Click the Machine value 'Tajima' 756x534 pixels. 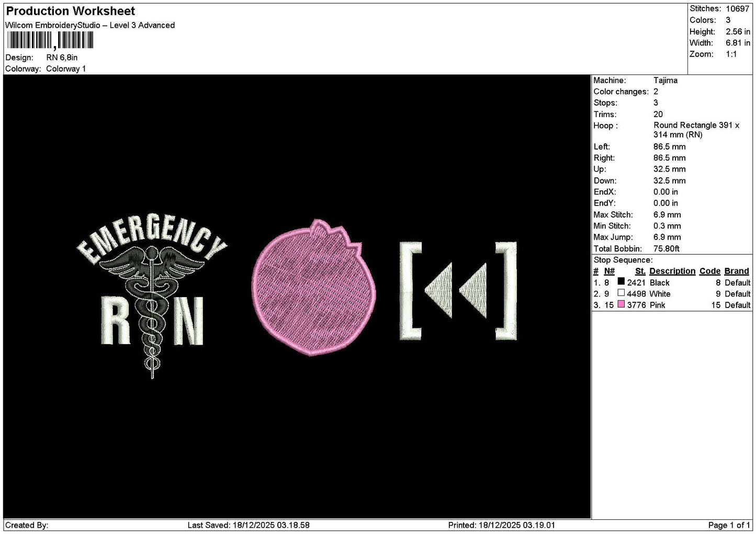665,81
